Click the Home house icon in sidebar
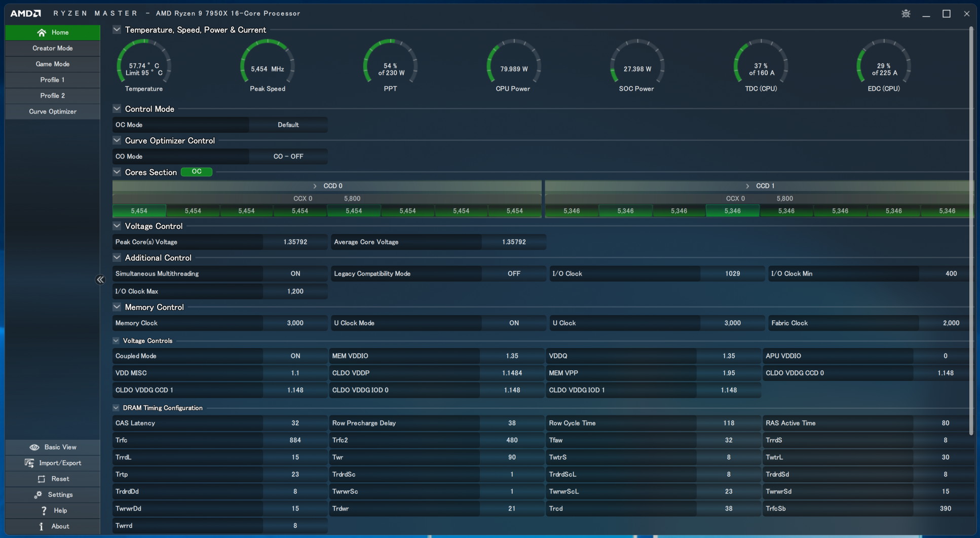The image size is (980, 538). click(x=42, y=32)
